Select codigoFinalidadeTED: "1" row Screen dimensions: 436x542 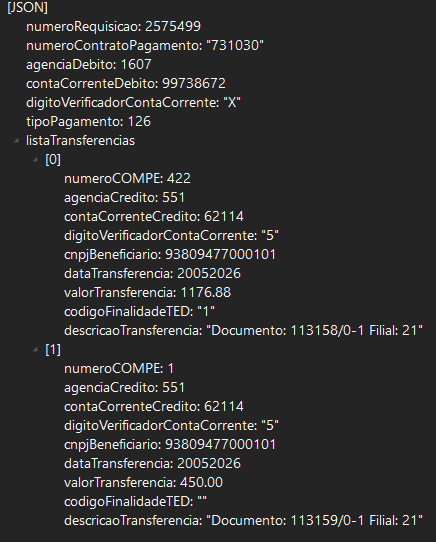139,312
